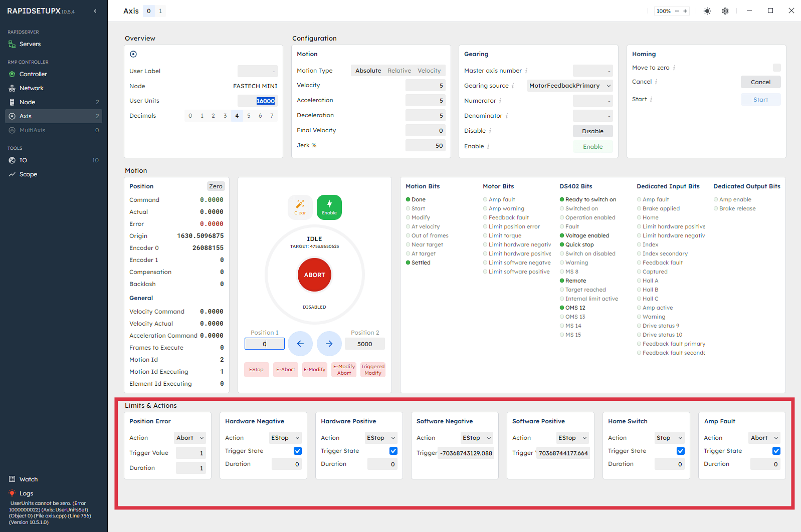
Task: Click the MultiAxis icon in sidebar
Action: click(12, 130)
